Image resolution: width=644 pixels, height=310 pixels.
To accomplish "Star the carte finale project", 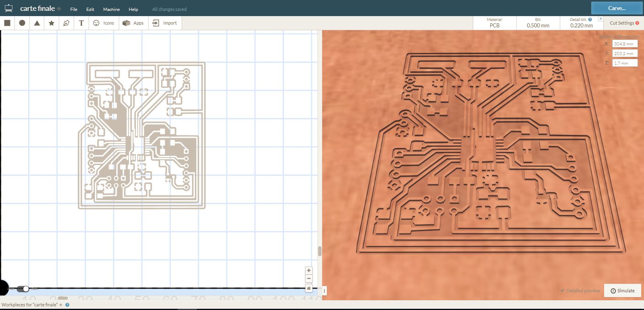I will pos(59,9).
